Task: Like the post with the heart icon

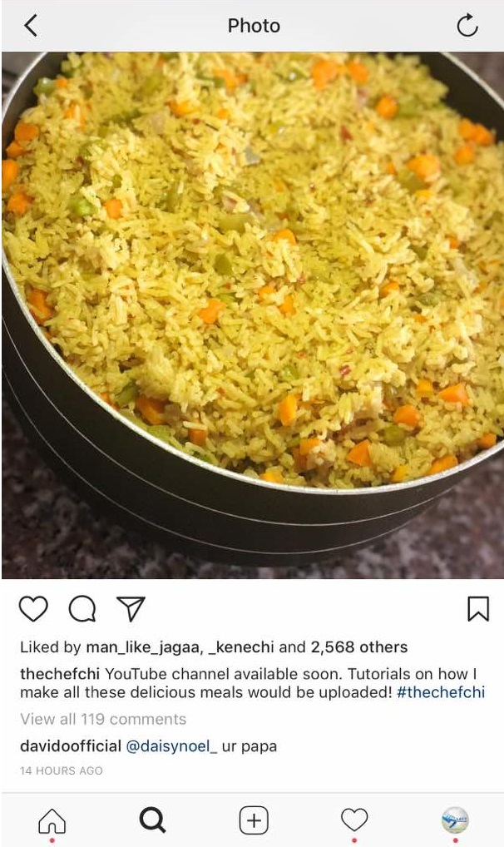Action: coord(33,609)
